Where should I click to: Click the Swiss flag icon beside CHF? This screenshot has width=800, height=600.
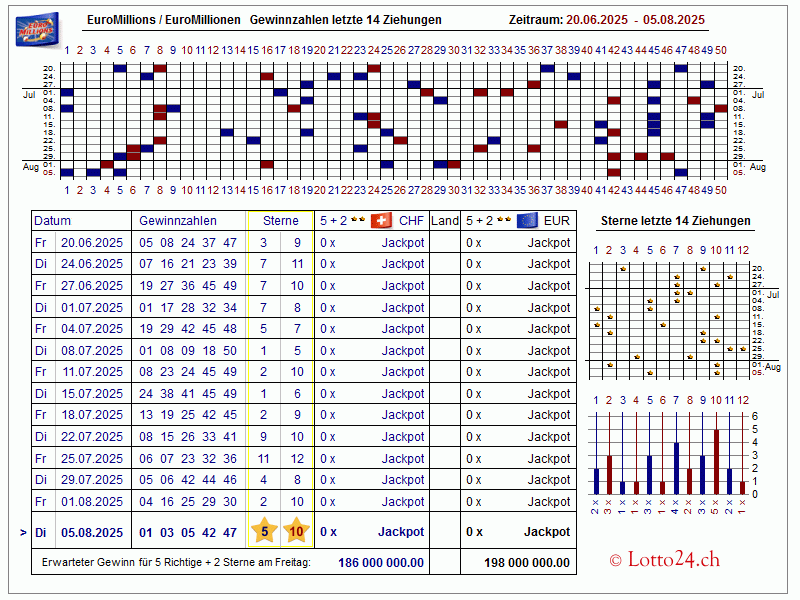[x=381, y=220]
